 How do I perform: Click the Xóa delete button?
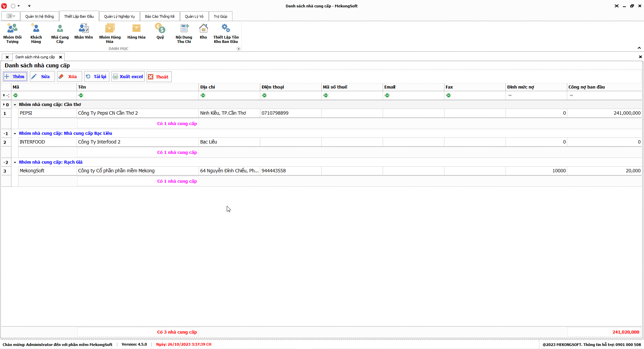click(x=69, y=77)
